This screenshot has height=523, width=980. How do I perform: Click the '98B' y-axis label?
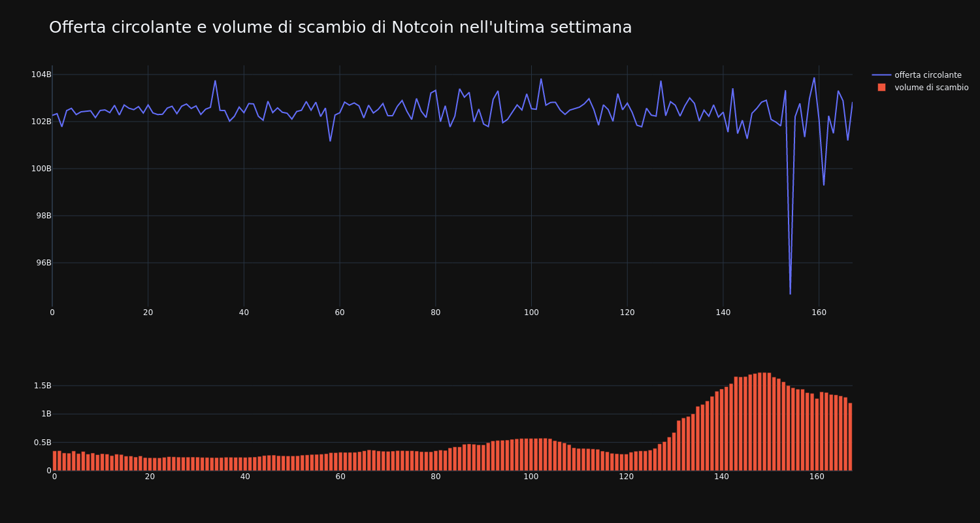[x=43, y=216]
